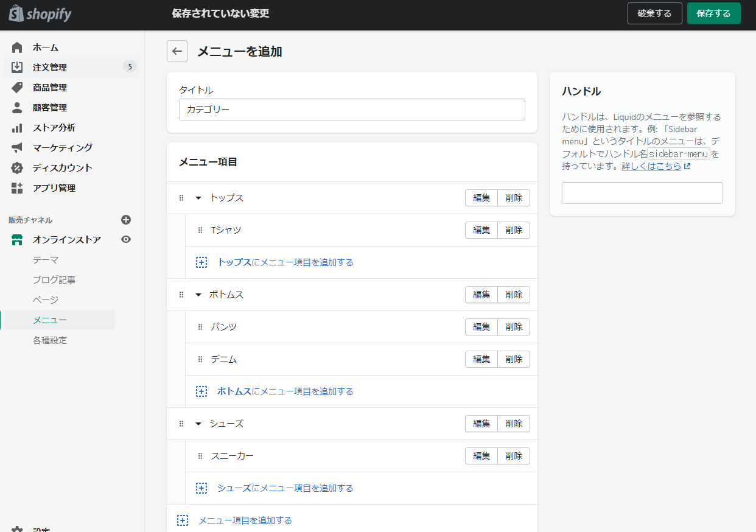This screenshot has height=532, width=756.
Task: Collapse the トップス menu item
Action: pyautogui.click(x=198, y=198)
